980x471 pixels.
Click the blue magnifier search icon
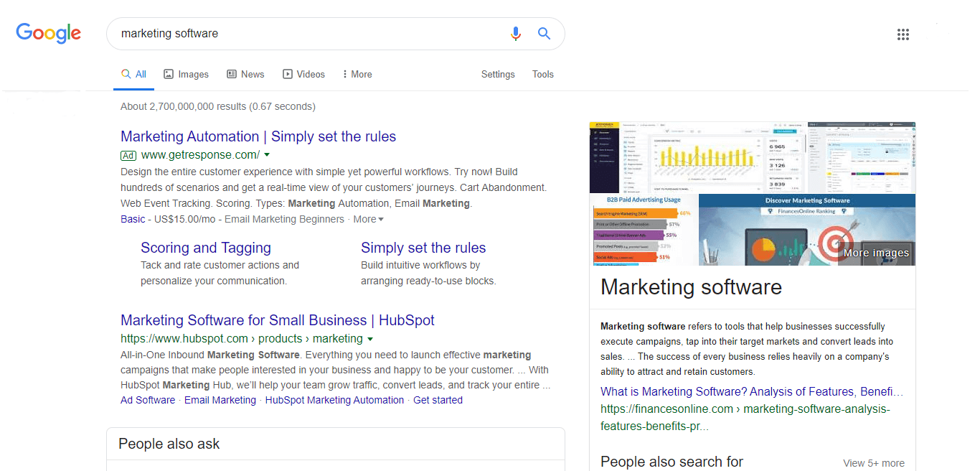(544, 33)
